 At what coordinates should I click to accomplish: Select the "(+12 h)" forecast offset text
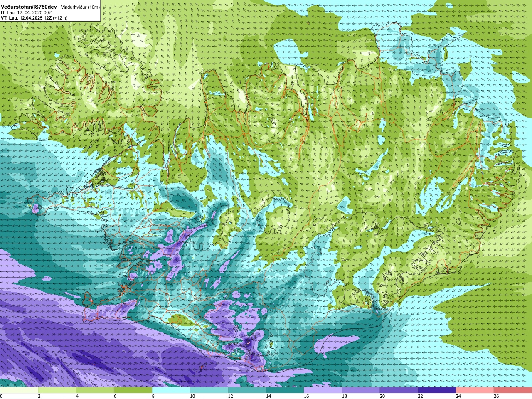(61, 18)
